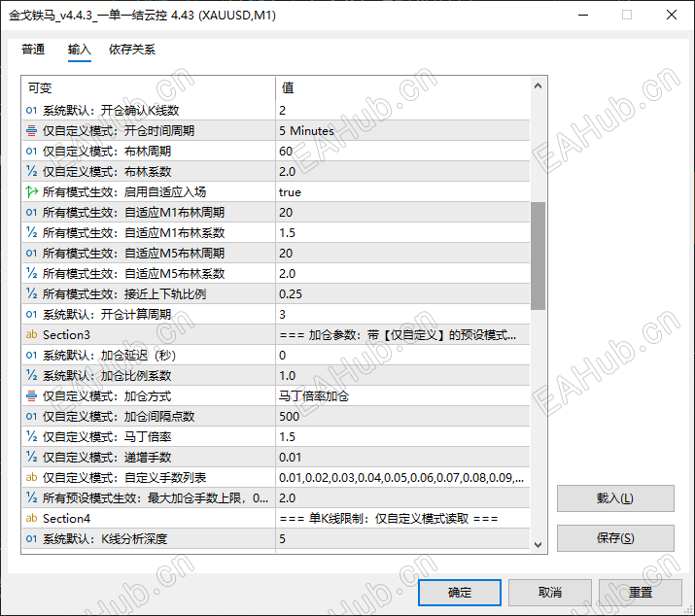Edit the 加仓间隔点数 value 500

click(402, 416)
